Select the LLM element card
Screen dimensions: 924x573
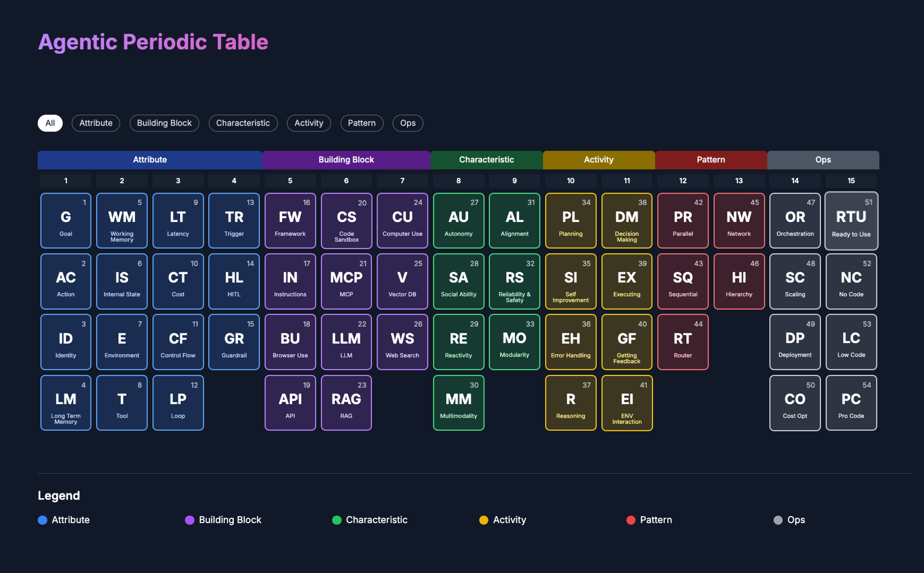click(x=346, y=342)
